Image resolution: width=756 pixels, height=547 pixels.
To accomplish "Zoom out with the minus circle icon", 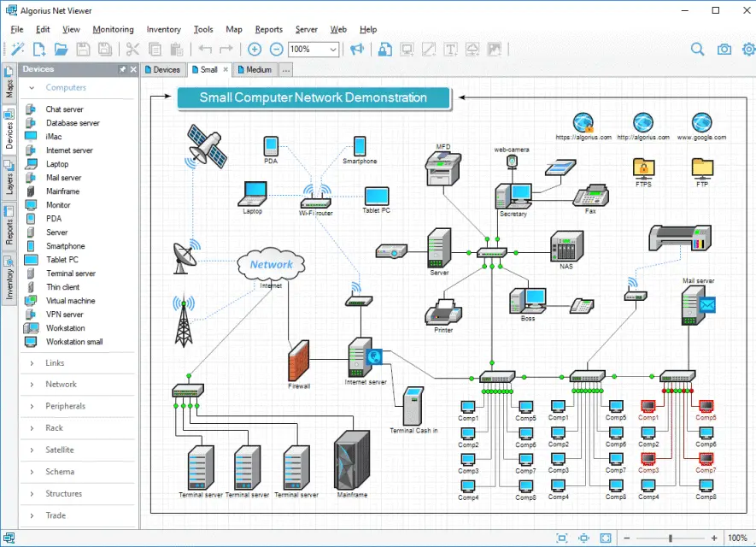I will pos(276,49).
